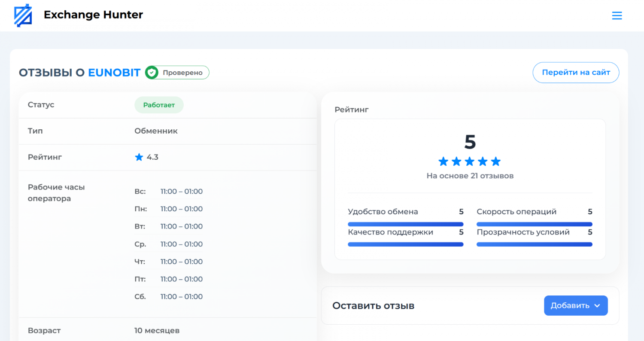This screenshot has width=644, height=341.
Task: Click the Тип row label
Action: [35, 131]
